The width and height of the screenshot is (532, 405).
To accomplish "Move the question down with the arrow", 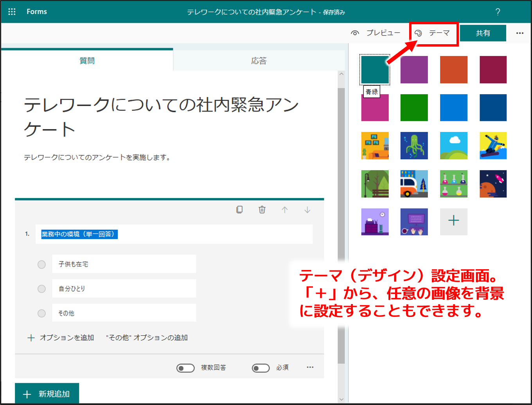I will [x=307, y=210].
